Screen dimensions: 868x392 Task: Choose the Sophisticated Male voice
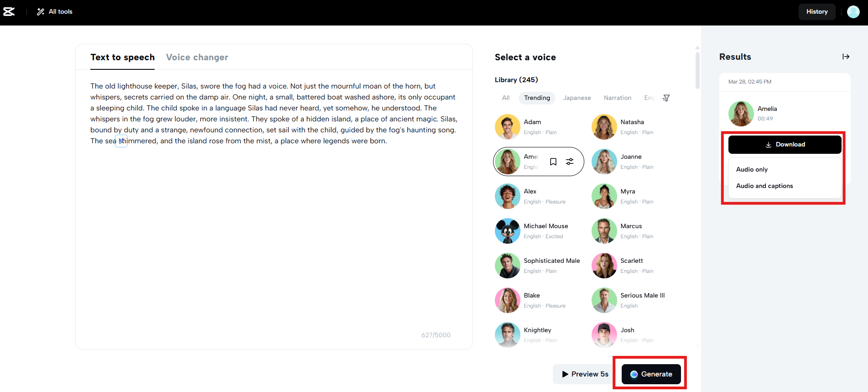[538, 266]
